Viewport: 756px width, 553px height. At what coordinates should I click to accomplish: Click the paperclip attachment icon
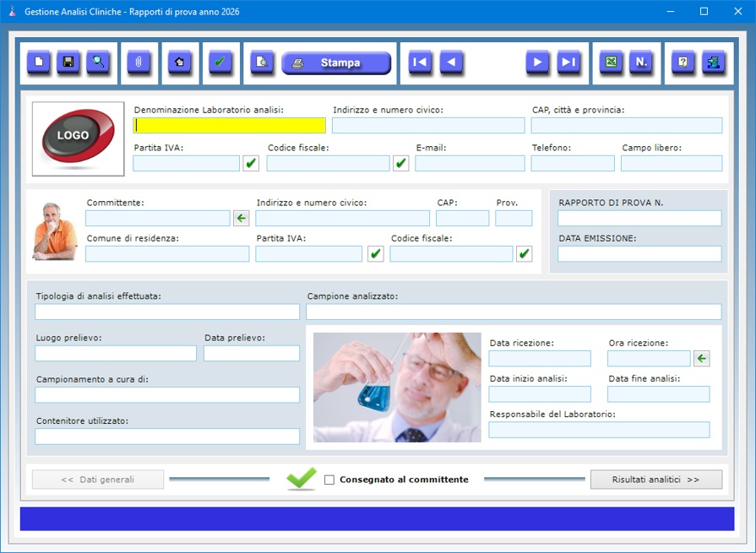(139, 62)
